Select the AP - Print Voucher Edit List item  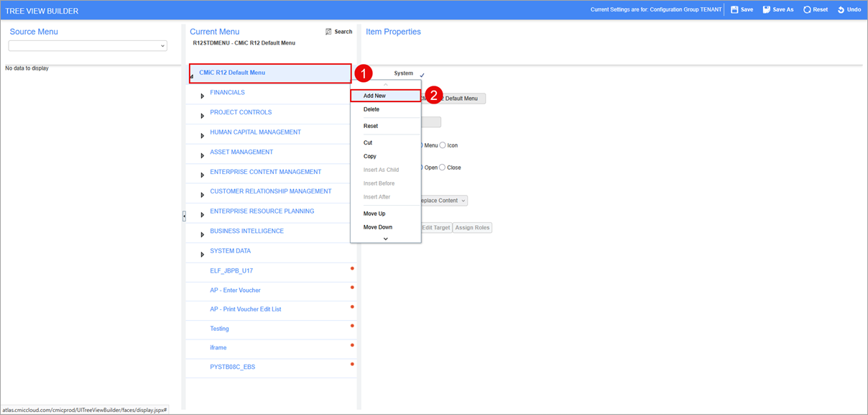(x=245, y=309)
